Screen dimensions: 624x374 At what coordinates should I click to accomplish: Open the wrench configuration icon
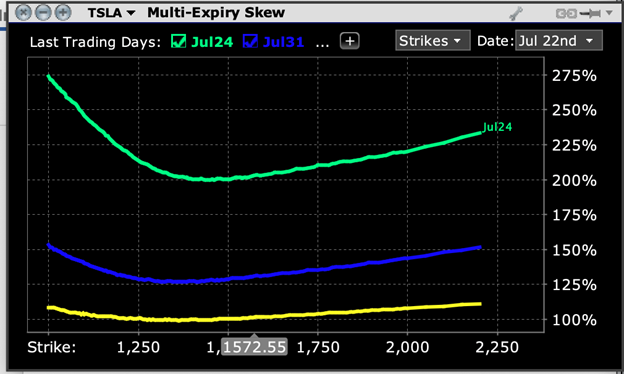(x=516, y=14)
